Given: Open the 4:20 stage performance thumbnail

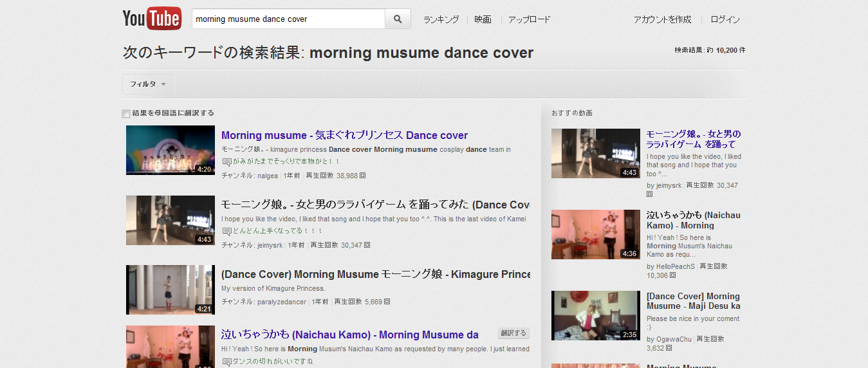Looking at the screenshot, I should click(x=171, y=151).
